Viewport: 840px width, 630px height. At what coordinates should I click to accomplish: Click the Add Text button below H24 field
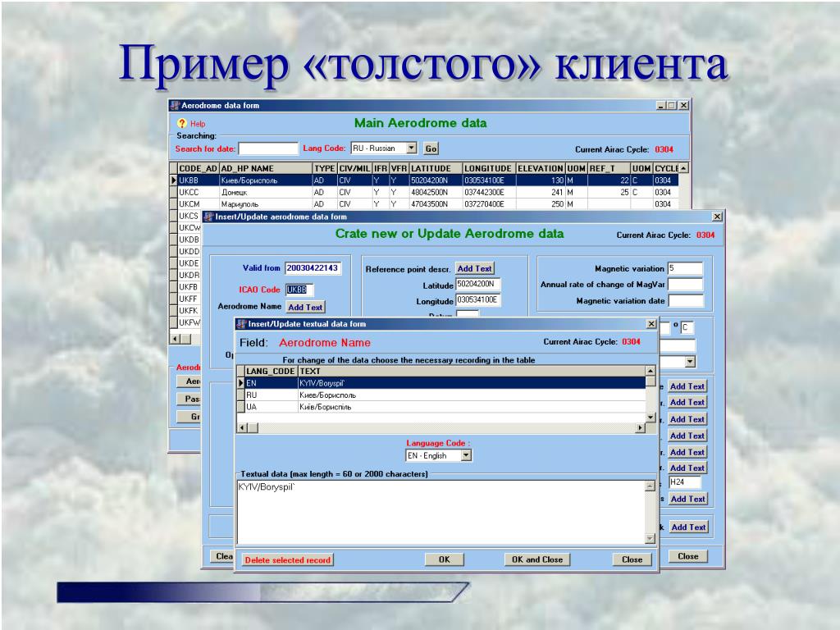[x=688, y=499]
